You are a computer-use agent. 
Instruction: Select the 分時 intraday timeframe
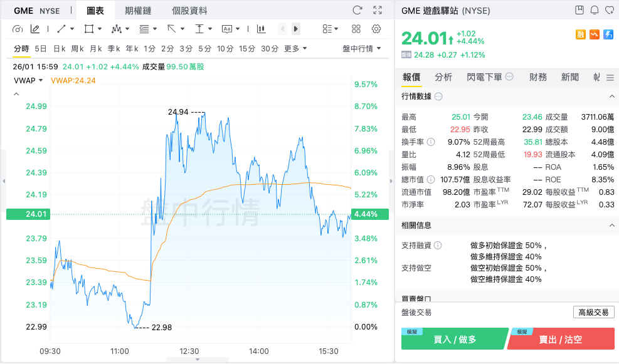coord(21,48)
